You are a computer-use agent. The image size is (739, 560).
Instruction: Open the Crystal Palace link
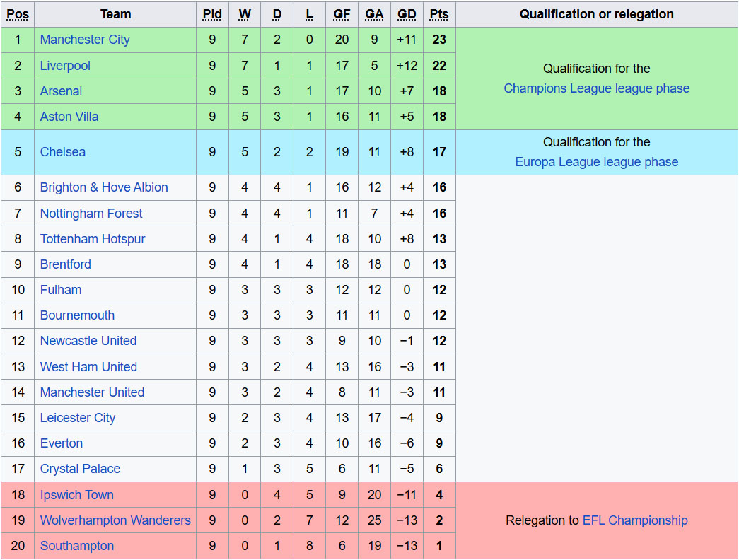pos(80,469)
